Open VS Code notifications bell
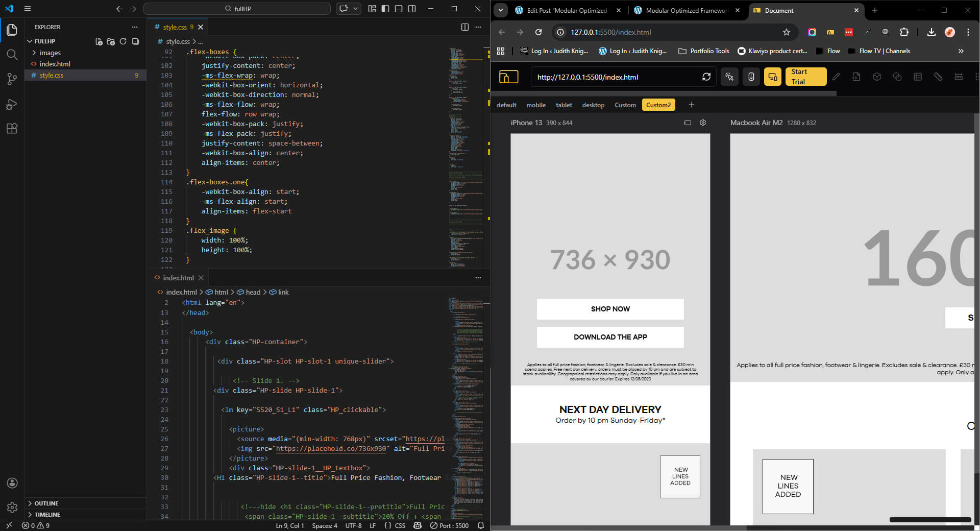 coord(480,525)
